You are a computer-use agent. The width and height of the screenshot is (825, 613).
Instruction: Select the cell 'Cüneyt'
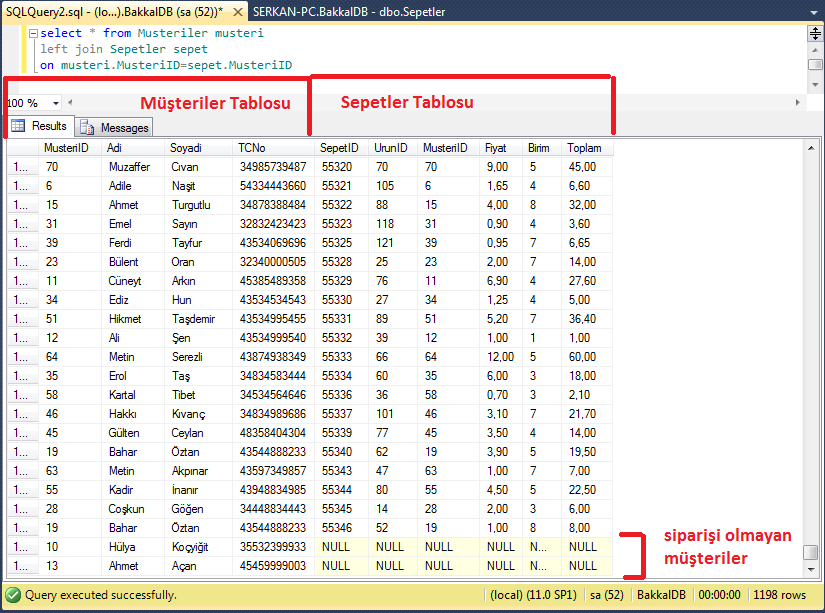[133, 280]
